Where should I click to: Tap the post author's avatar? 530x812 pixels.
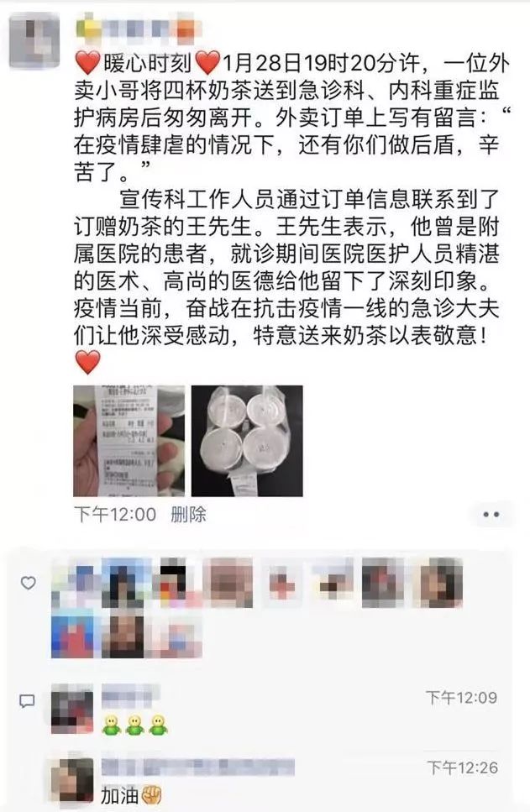click(x=34, y=40)
